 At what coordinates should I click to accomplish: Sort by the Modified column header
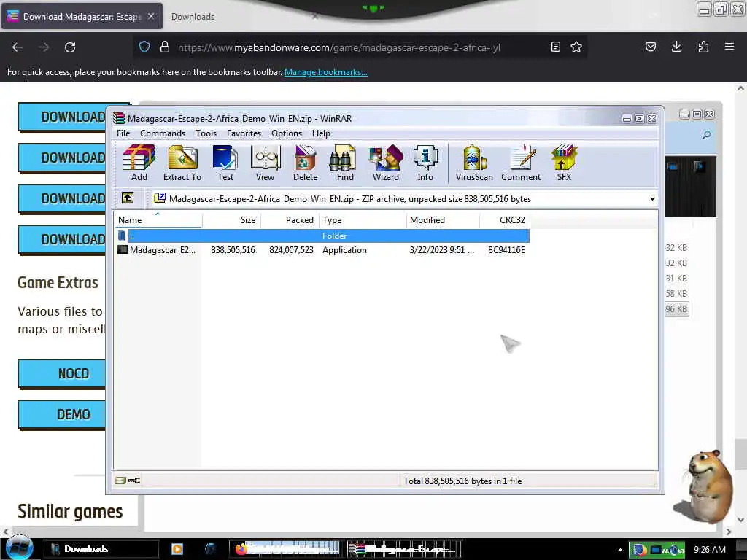pyautogui.click(x=443, y=220)
